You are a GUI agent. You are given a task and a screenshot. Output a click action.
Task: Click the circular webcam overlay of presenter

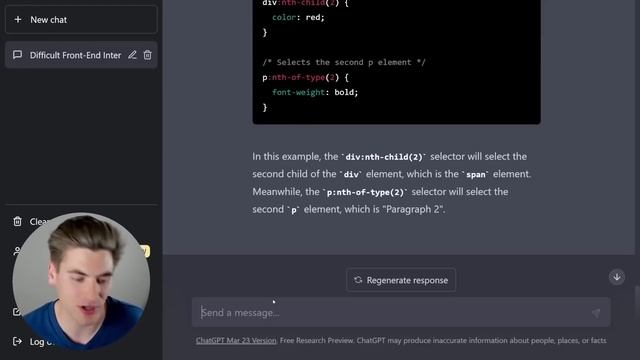[x=81, y=281]
